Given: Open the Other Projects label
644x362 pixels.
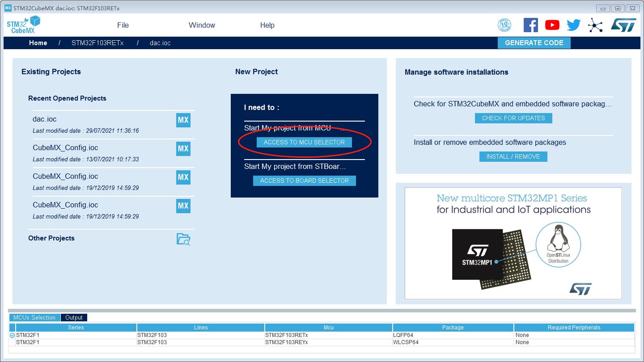Looking at the screenshot, I should coord(51,238).
